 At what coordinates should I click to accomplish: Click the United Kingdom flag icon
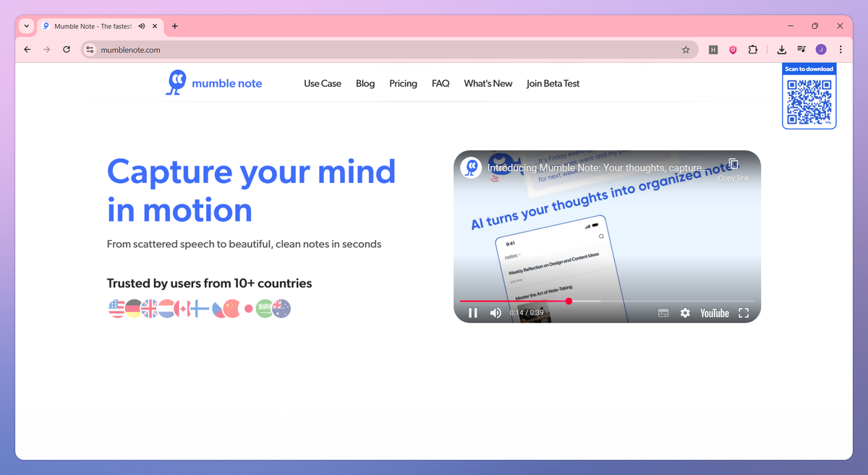coord(149,309)
